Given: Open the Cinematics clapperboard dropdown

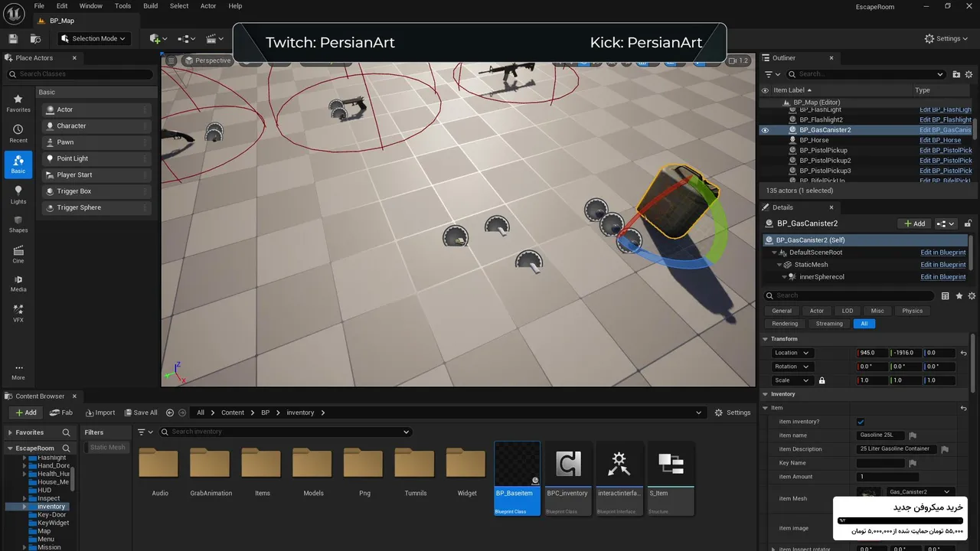Looking at the screenshot, I should click(x=215, y=38).
